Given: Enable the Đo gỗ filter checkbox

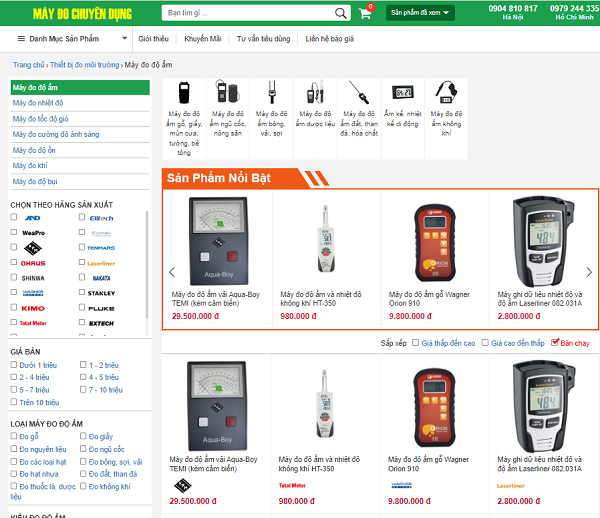Looking at the screenshot, I should tap(14, 436).
